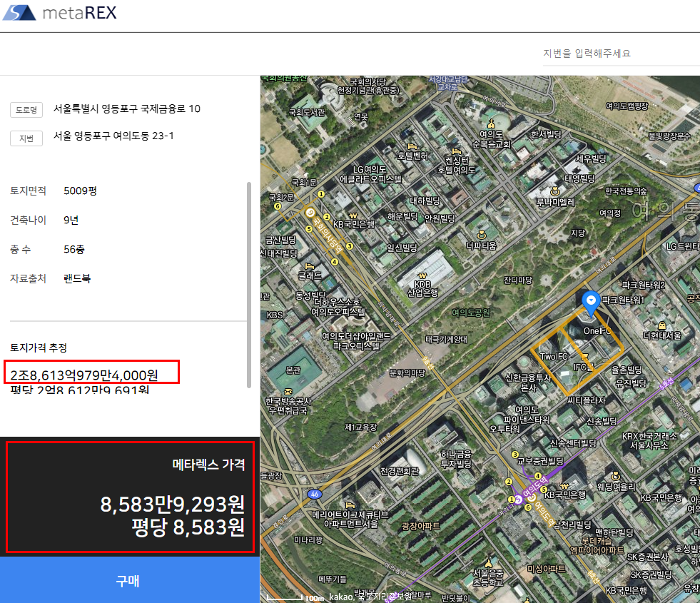This screenshot has height=603, width=700.
Task: Click the kakao map attribution logo
Action: 340,597
